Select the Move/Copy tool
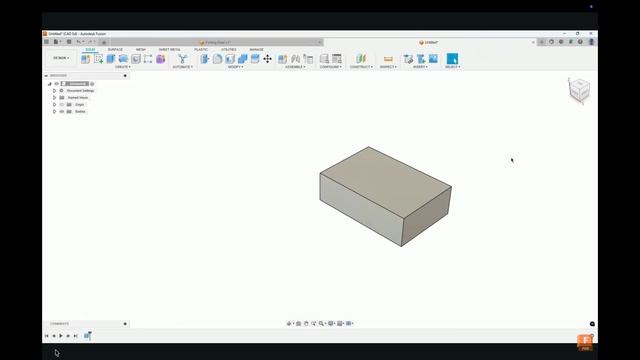 [x=267, y=59]
